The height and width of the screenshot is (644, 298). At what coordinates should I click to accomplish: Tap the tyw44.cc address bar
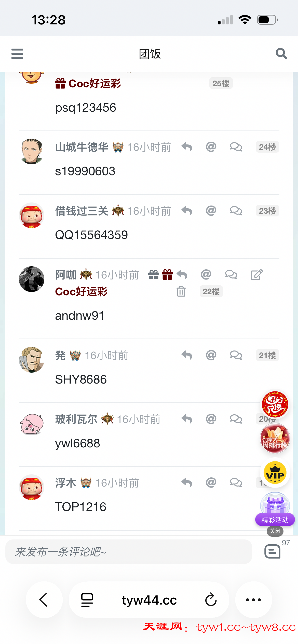[x=149, y=600]
